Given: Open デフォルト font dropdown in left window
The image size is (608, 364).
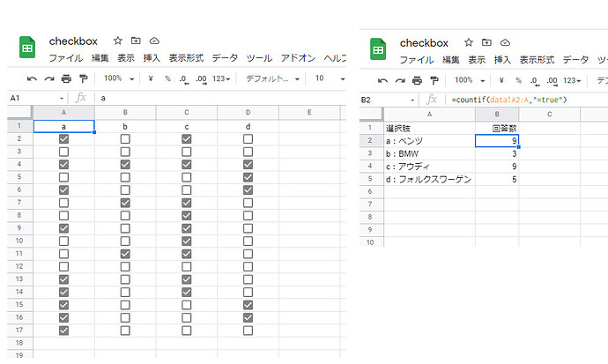Looking at the screenshot, I should 273,78.
